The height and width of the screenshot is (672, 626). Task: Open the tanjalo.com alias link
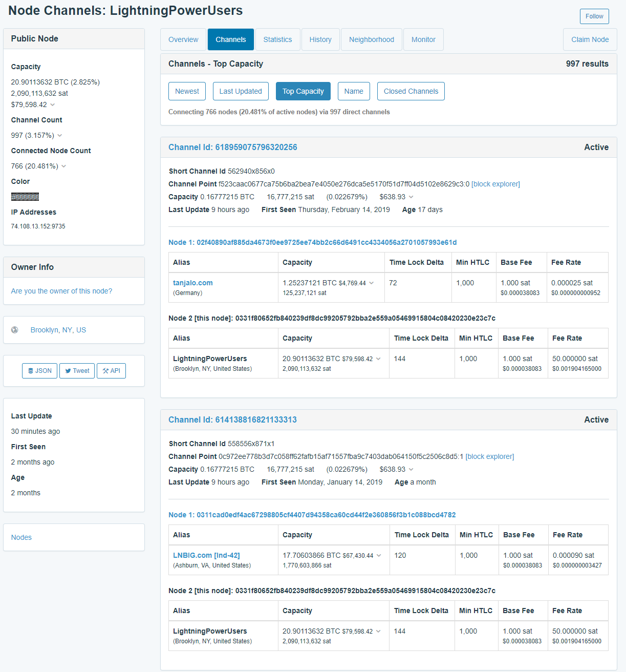pyautogui.click(x=193, y=283)
